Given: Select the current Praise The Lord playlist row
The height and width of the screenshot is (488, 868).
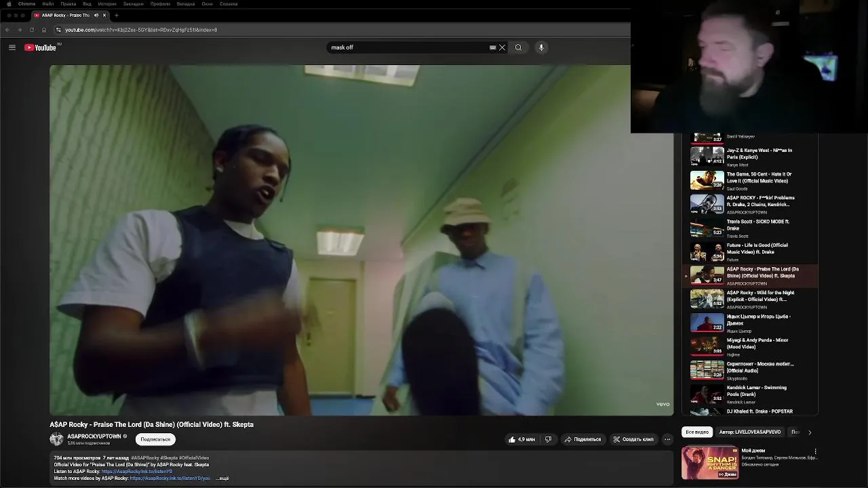Looking at the screenshot, I should coord(750,275).
